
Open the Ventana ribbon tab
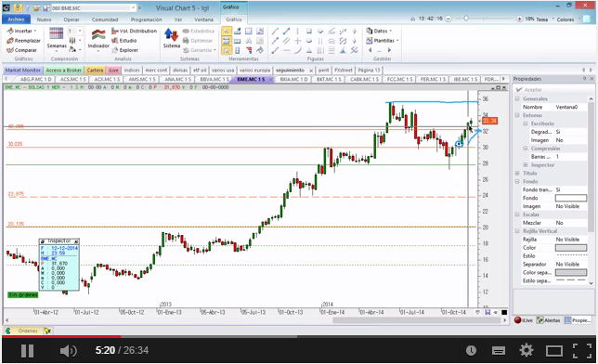tap(203, 19)
